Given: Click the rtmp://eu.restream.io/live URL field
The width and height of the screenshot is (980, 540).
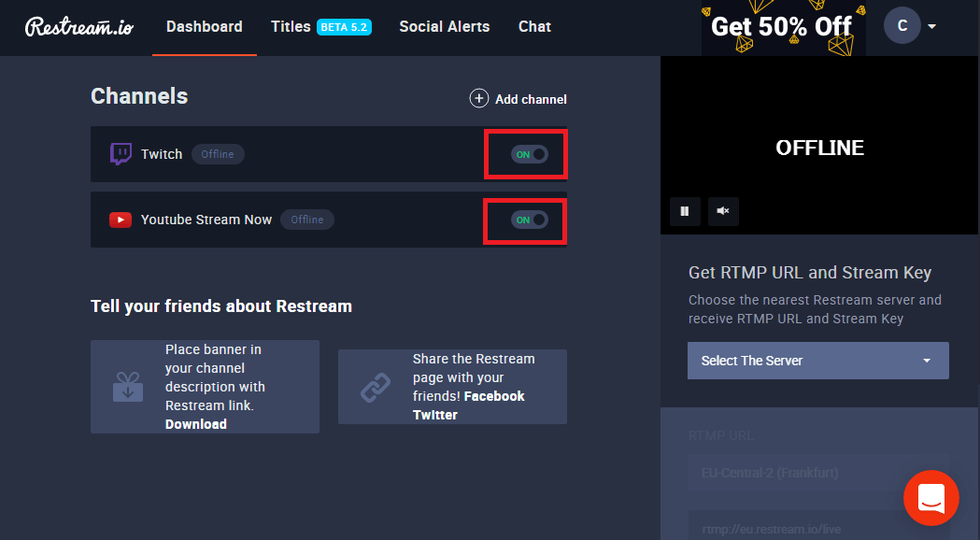Looking at the screenshot, I should click(x=818, y=527).
